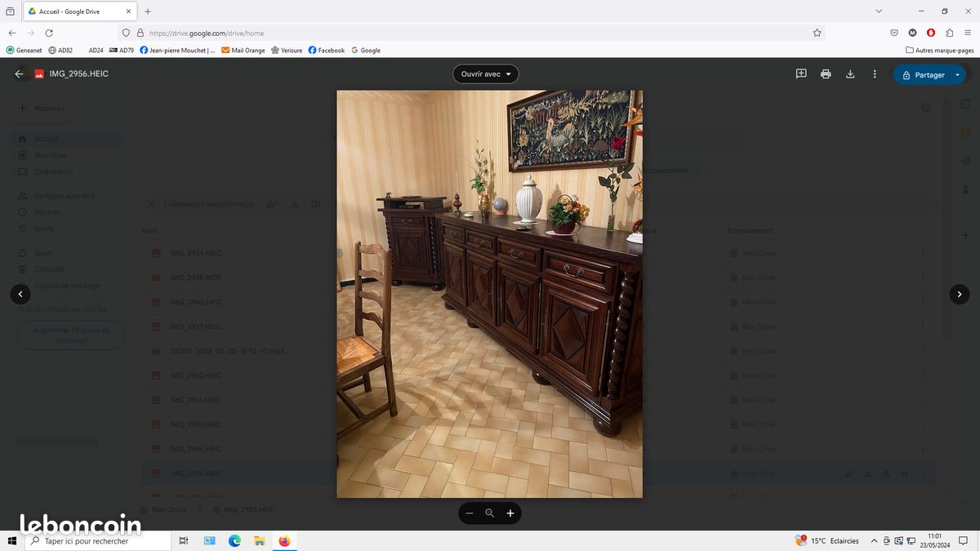This screenshot has width=980, height=551.
Task: Bookmark this page with star icon
Action: click(x=817, y=33)
